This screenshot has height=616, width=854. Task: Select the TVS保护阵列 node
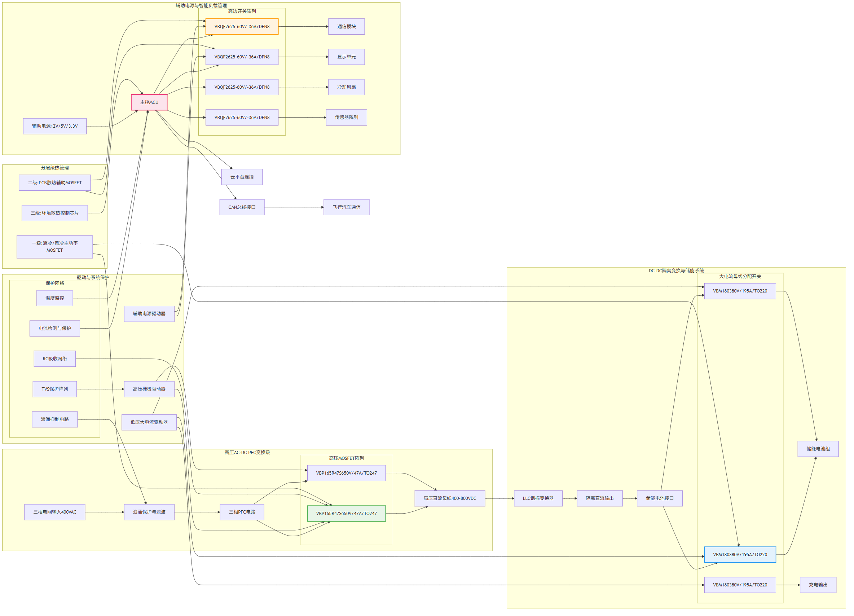[x=54, y=390]
